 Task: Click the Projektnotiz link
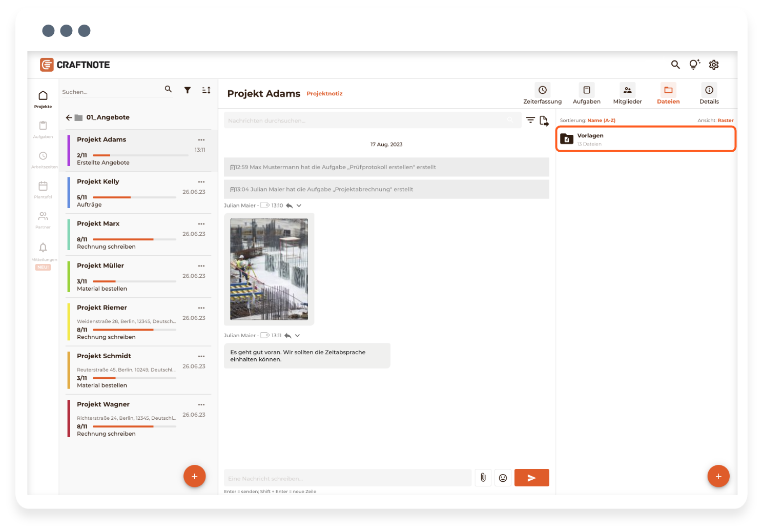[324, 94]
